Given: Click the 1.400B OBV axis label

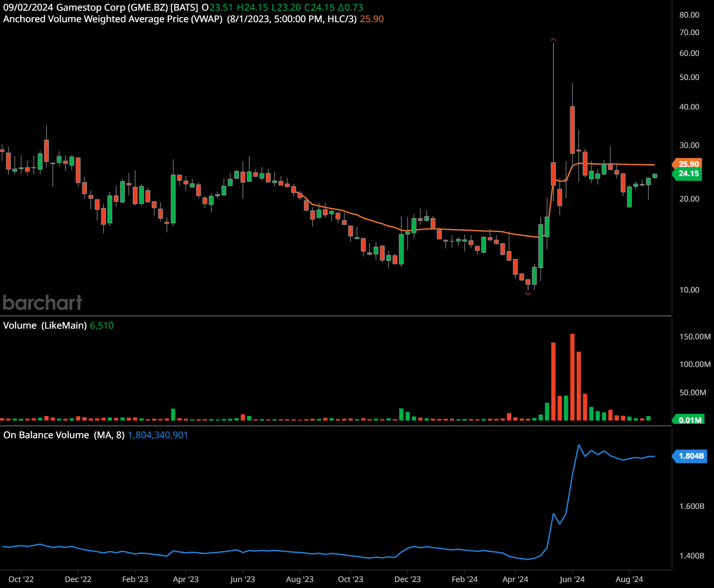Looking at the screenshot, I should [692, 556].
